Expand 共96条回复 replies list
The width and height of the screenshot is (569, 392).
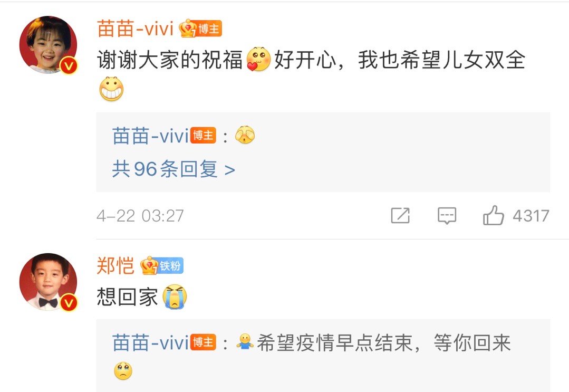tap(173, 169)
